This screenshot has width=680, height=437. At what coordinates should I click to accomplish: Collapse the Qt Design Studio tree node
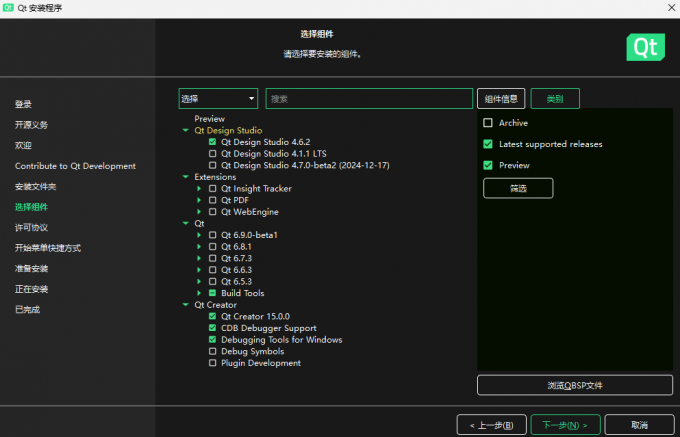(x=185, y=130)
